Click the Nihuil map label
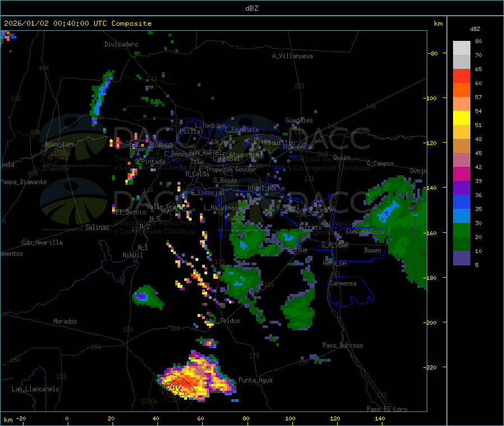Viewport: 504px width, 426px height. coord(133,255)
